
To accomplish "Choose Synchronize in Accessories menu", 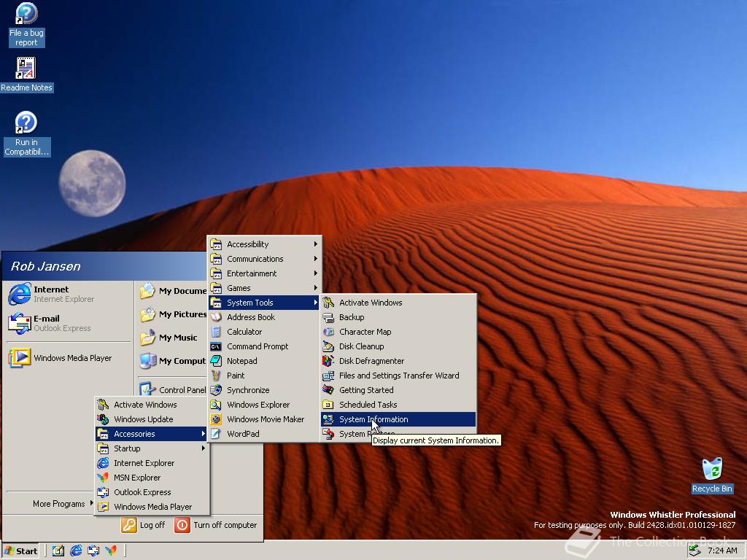I will click(264, 390).
